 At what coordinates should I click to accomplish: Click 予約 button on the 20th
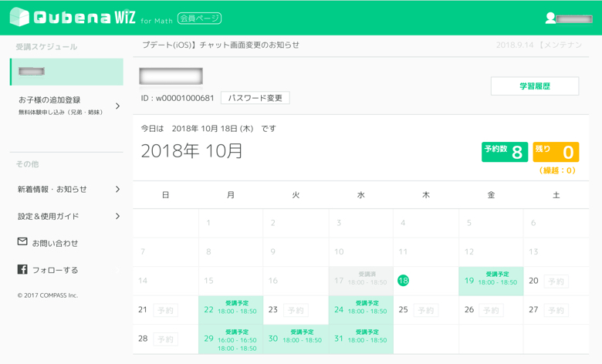coord(556,281)
